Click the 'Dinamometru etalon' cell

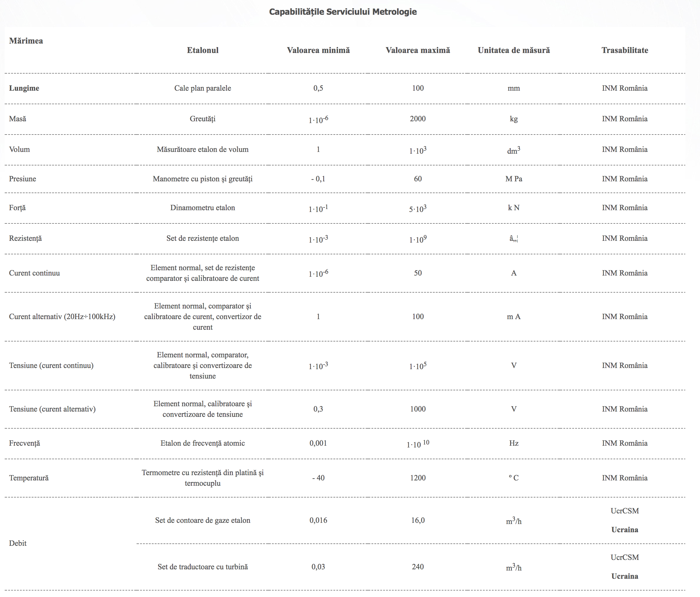(203, 208)
